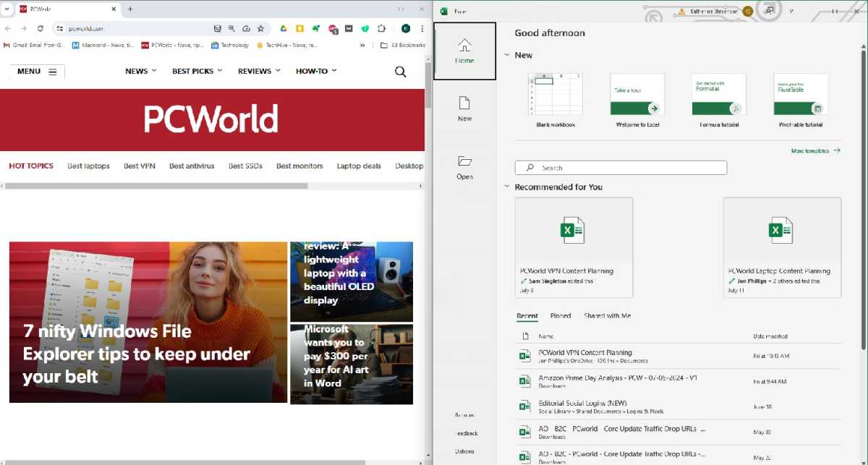The image size is (868, 465).
Task: Expand the REVIEWS dropdown
Action: [x=260, y=71]
